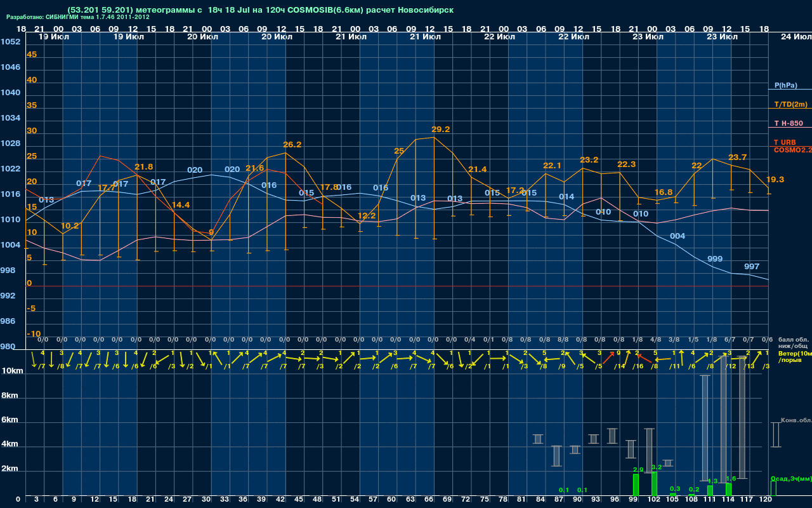Click the peak temperature label 29.2
Image resolution: width=812 pixels, height=508 pixels.
coord(440,129)
